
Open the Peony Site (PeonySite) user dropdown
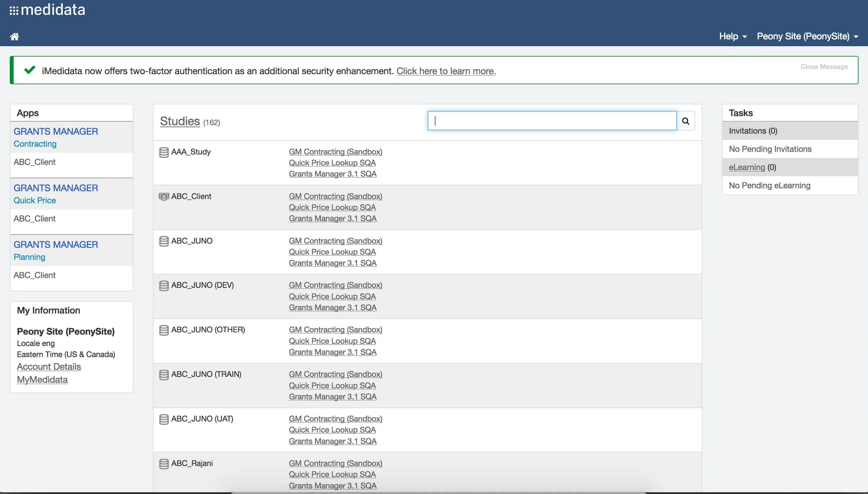coord(807,36)
